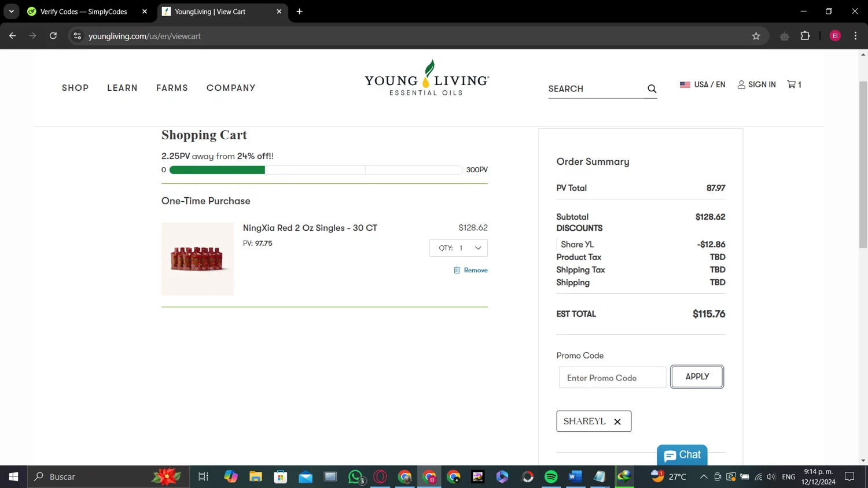Open browser Extensions puzzle icon

pyautogui.click(x=805, y=36)
